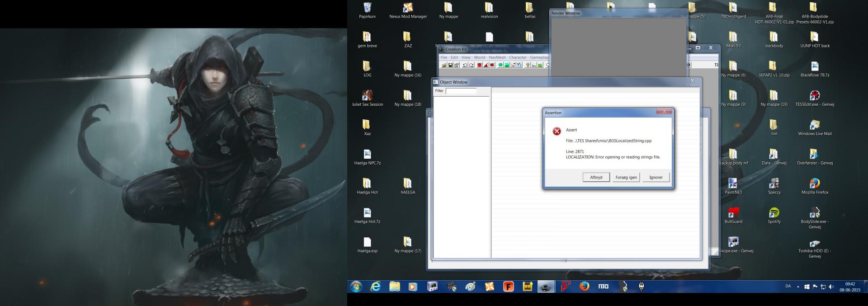Select the hAELGA folder on desktop

coord(408,186)
